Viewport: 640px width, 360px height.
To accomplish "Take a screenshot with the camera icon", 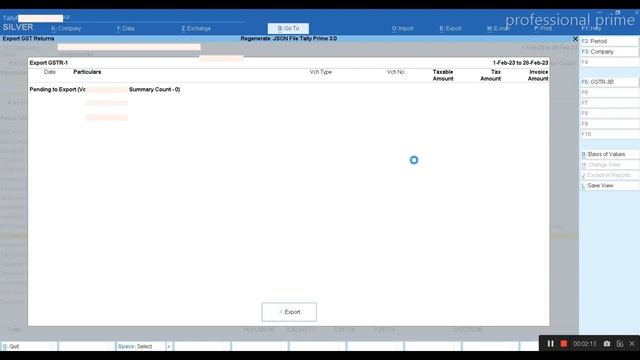I will tap(607, 344).
